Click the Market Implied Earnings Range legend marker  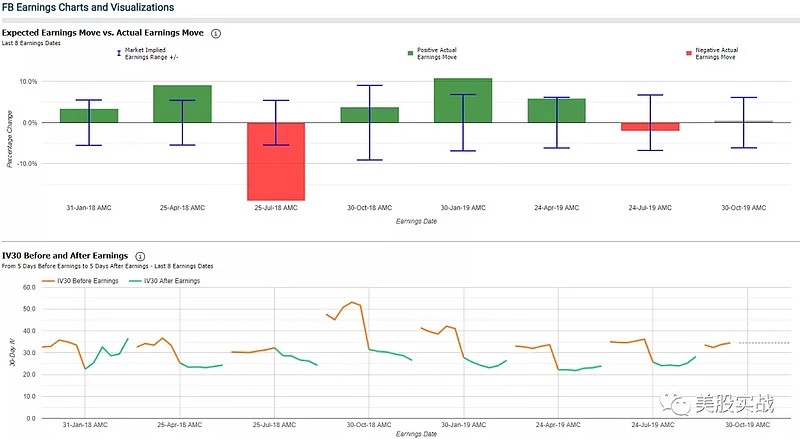click(119, 53)
